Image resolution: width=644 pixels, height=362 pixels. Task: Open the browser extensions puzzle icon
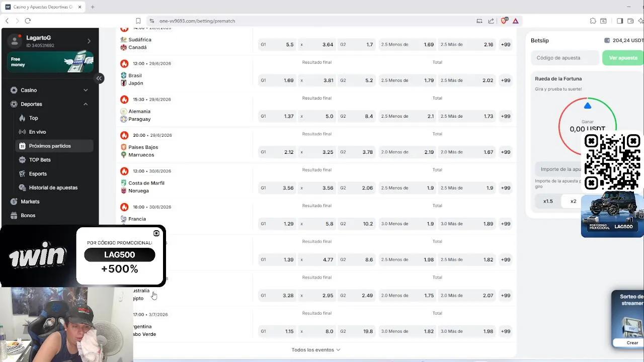pyautogui.click(x=593, y=21)
